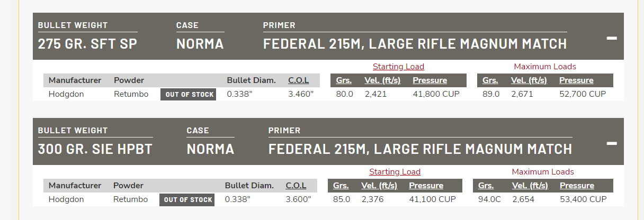
Task: Click C.O.L header in second table
Action: click(296, 186)
